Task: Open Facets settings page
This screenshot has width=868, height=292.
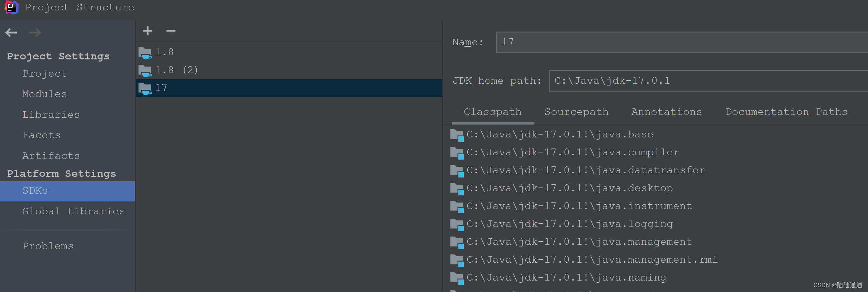Action: point(42,135)
